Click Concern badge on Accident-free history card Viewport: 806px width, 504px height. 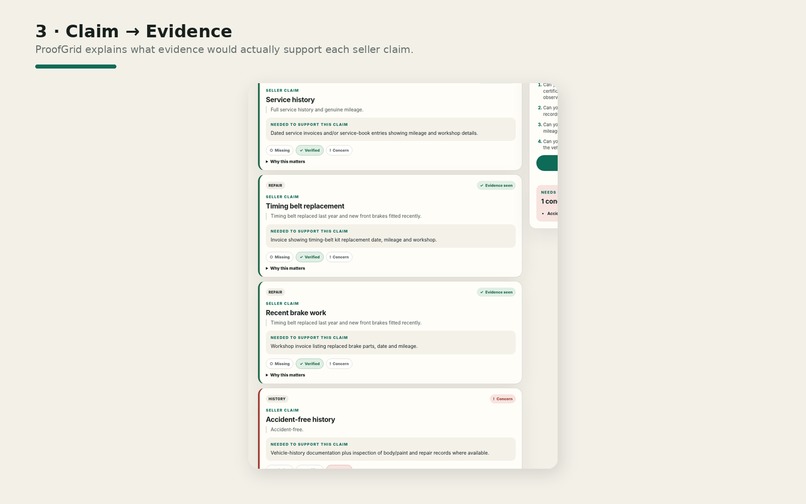[503, 399]
